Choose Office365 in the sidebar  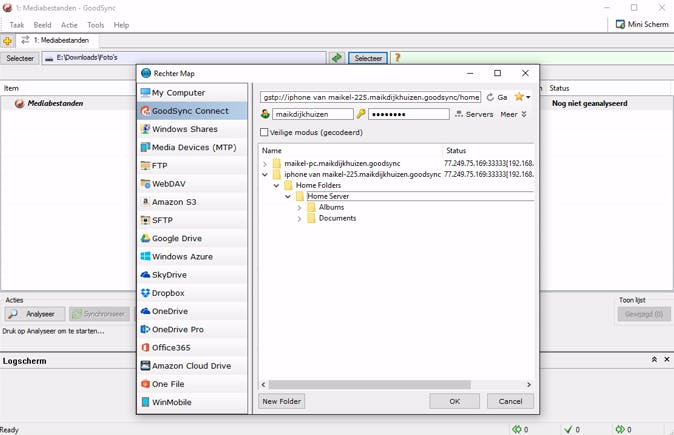tap(193, 347)
